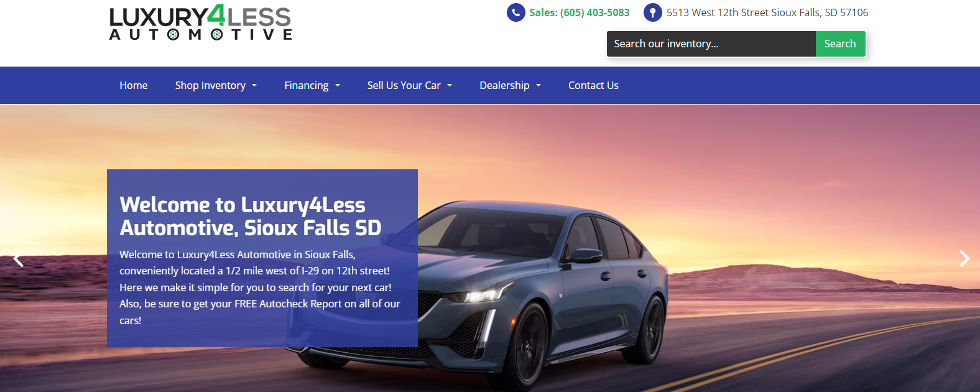Call Sales: (605) 403-5083 link
This screenshot has width=980, height=392.
click(579, 12)
